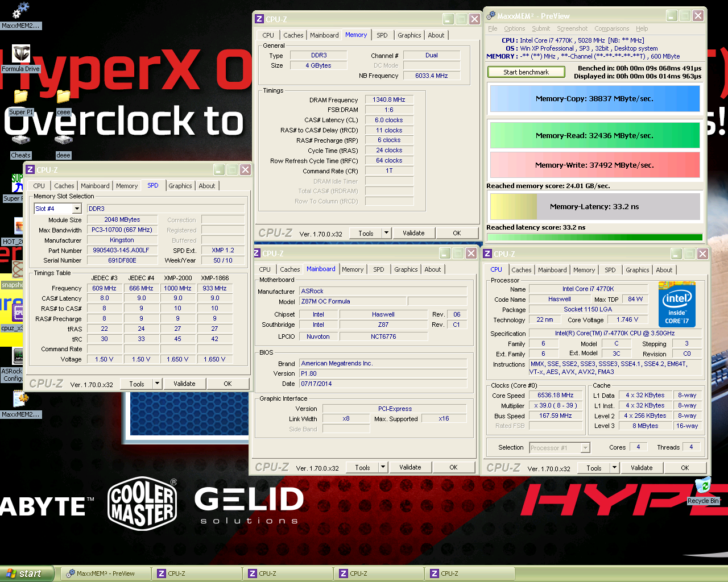Open the File menu in MaxxMEM²

pos(493,28)
